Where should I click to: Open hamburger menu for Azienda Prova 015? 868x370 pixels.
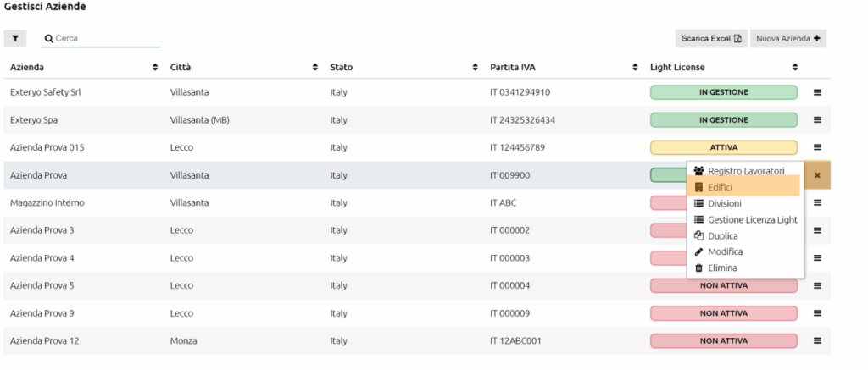pos(817,147)
